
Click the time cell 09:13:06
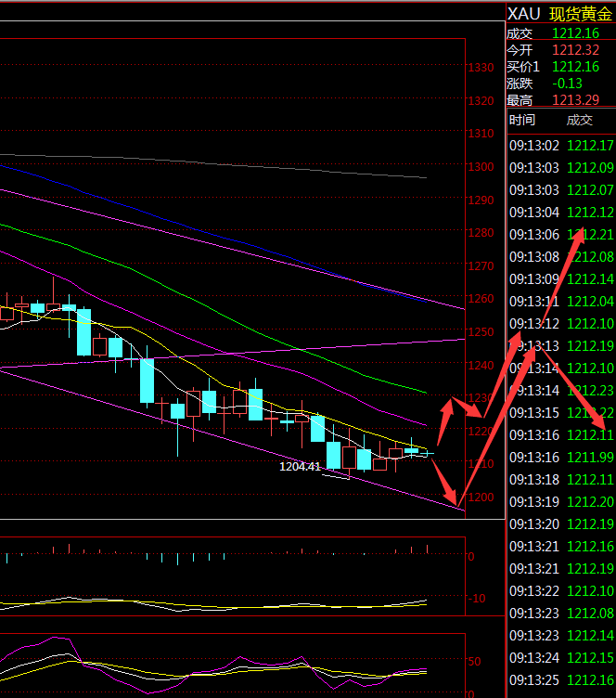[x=534, y=235]
